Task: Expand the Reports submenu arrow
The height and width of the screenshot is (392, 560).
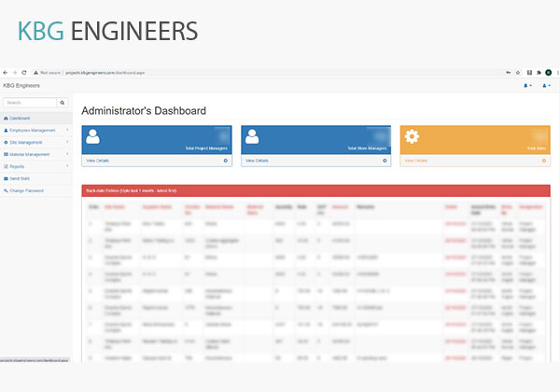Action: click(67, 166)
